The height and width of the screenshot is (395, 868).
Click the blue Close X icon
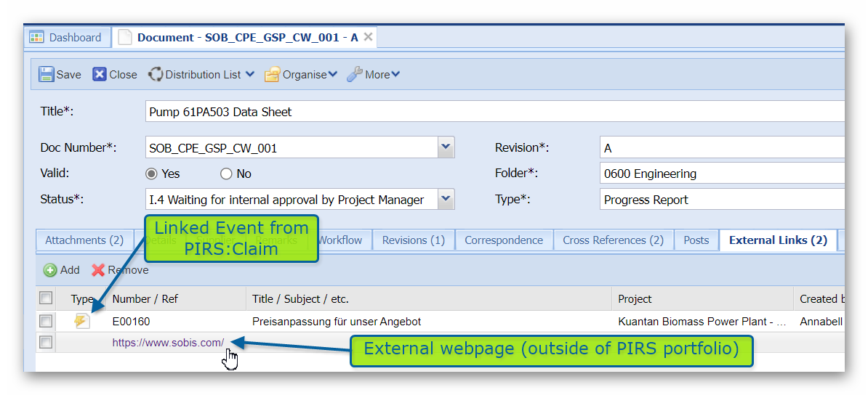(100, 74)
